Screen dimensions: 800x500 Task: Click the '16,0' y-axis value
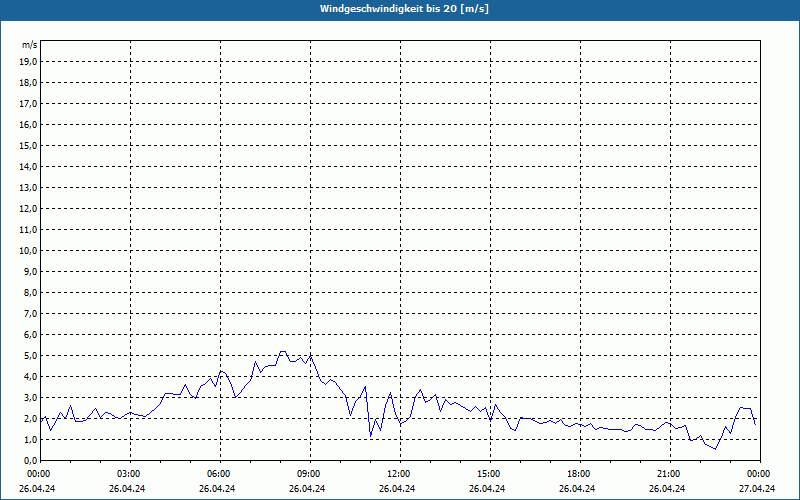click(x=28, y=124)
